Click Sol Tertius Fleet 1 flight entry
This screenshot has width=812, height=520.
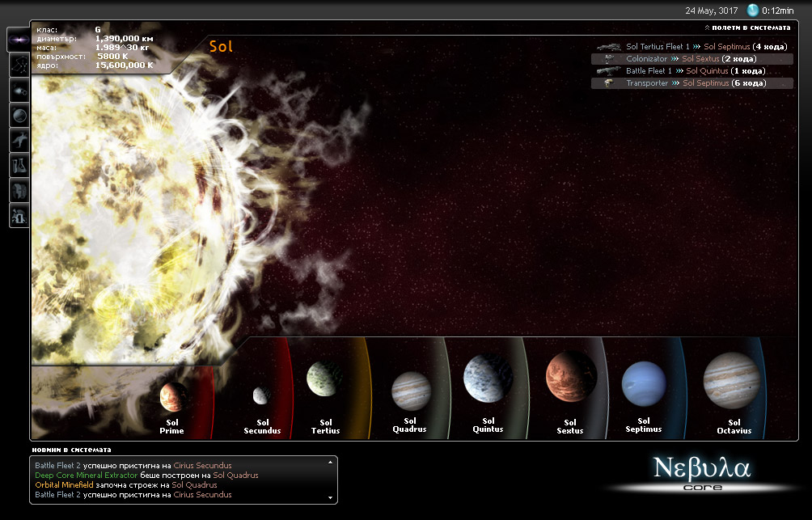(658, 47)
